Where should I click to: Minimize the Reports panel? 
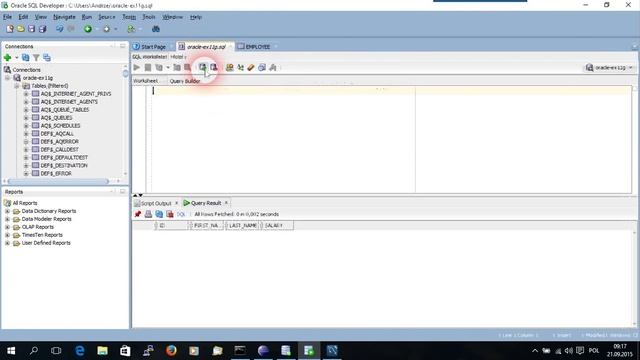click(x=122, y=191)
